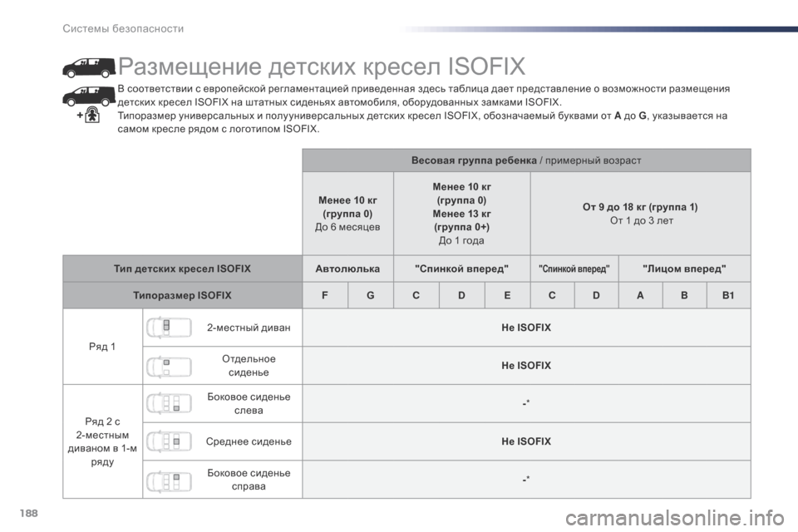Click Не ISOFIX in the 2-местный диван row
This screenshot has height=532, width=798.
[526, 328]
